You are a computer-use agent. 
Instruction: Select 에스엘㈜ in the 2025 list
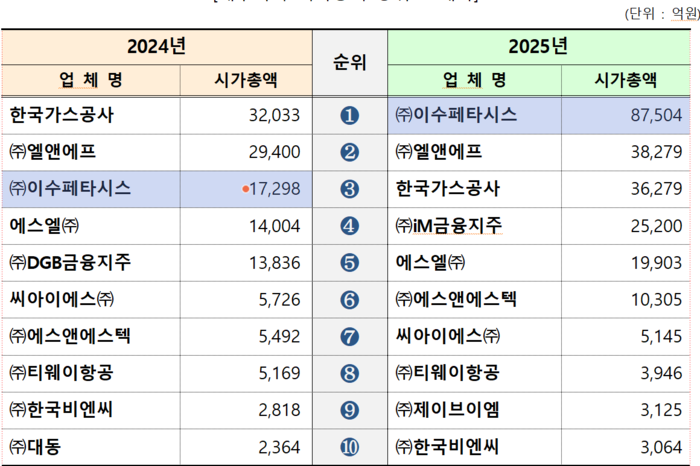pos(430,262)
